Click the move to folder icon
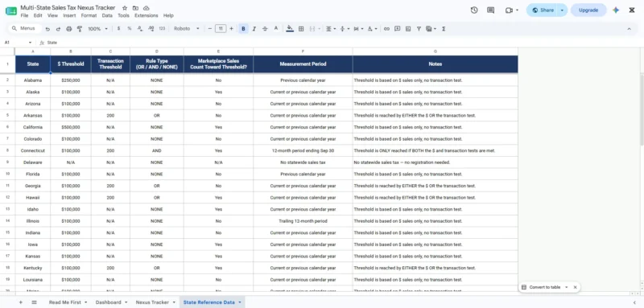Screen dimensions: 644x308 [x=135, y=8]
